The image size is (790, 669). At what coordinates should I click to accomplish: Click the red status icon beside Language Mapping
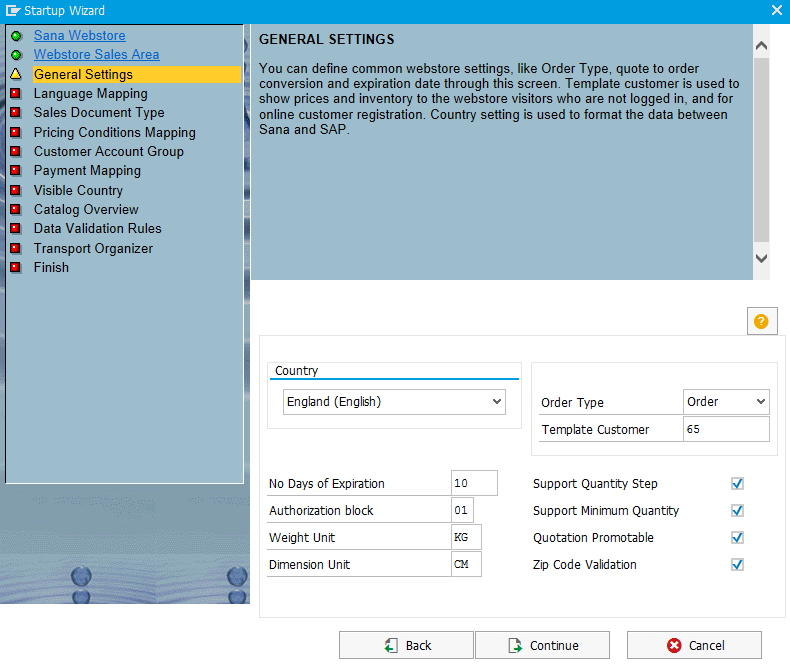pos(16,94)
